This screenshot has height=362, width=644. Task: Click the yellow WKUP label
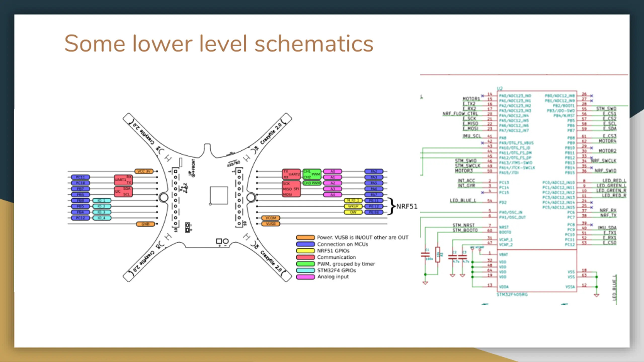click(353, 206)
